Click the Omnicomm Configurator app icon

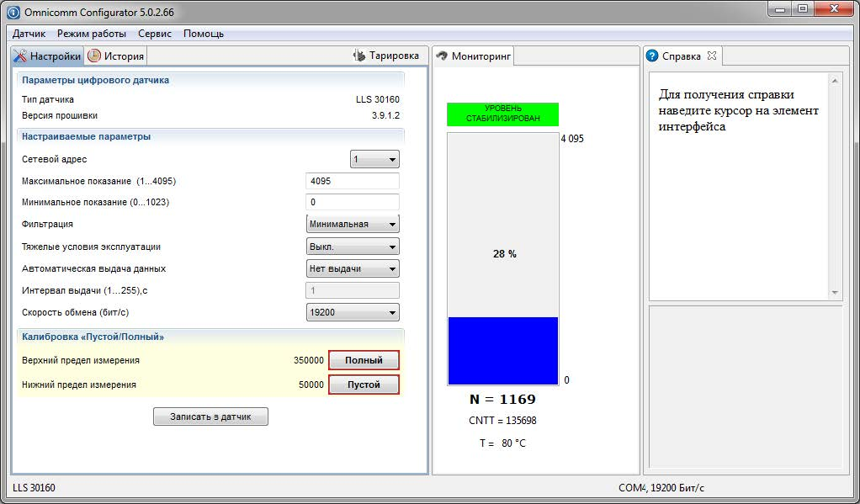(13, 12)
